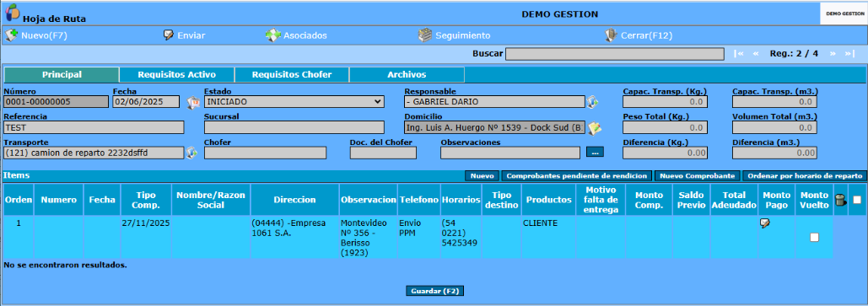Click the Direccion column header
Screen dimensions: 868x306
click(294, 200)
